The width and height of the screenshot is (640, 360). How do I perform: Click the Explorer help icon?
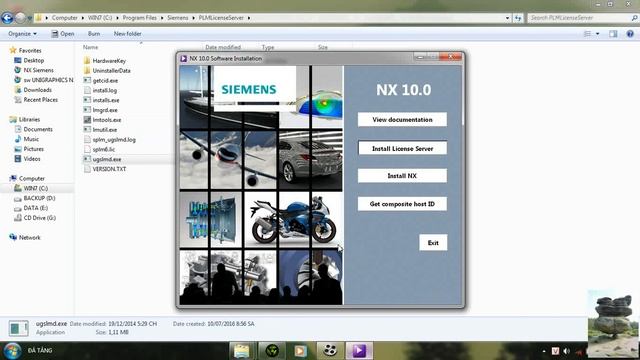pos(630,34)
